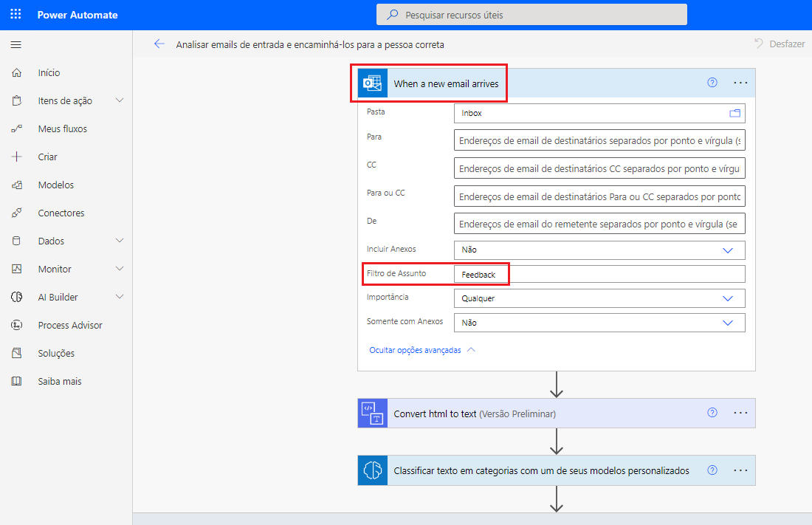The height and width of the screenshot is (525, 812).
Task: Open help for the Classificar texto step
Action: (x=712, y=470)
